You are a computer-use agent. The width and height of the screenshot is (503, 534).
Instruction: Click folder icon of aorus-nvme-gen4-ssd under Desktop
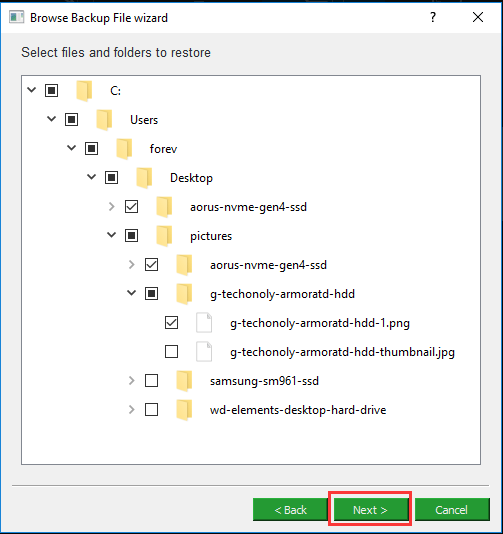(164, 207)
